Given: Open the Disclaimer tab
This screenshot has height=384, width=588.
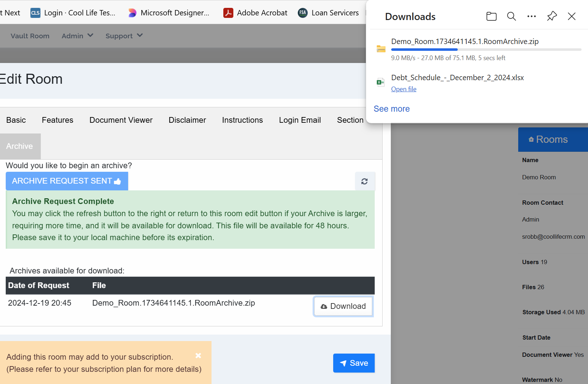Looking at the screenshot, I should tap(187, 120).
